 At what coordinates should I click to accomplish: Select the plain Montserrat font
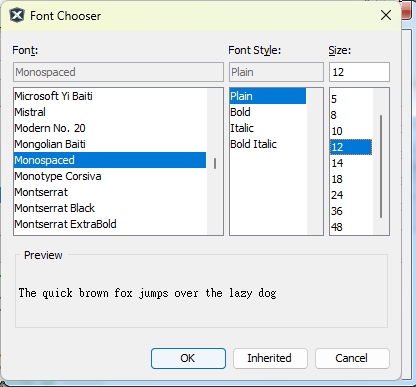110,192
